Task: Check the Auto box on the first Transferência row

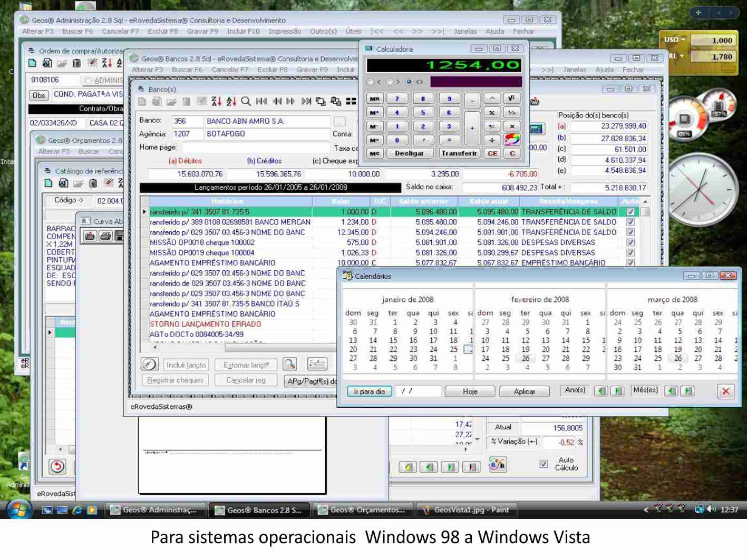Action: click(630, 212)
